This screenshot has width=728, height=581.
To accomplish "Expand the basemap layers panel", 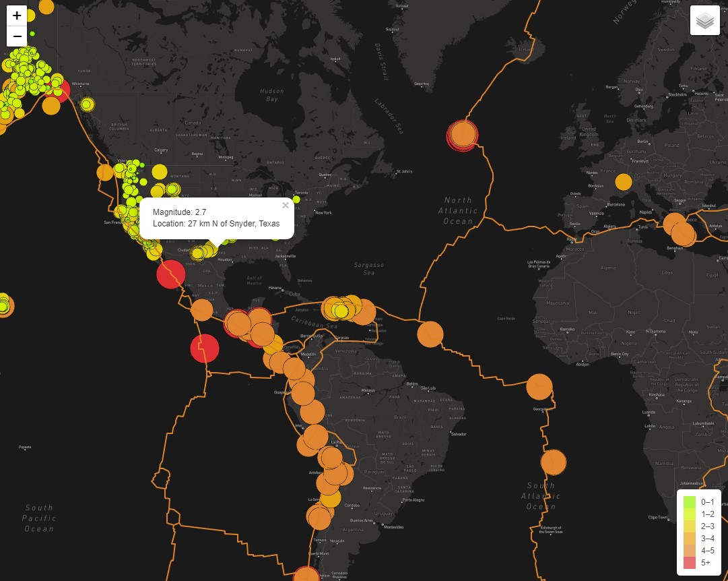I will 704,20.
